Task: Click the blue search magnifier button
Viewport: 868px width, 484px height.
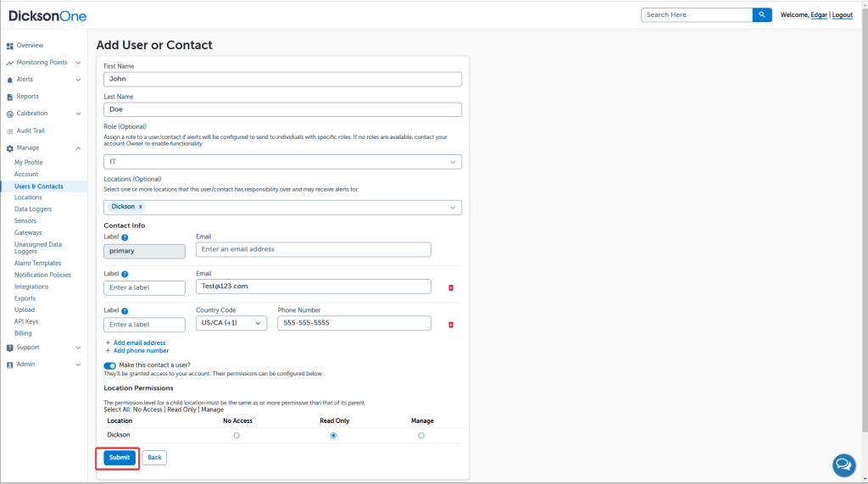Action: coord(762,15)
